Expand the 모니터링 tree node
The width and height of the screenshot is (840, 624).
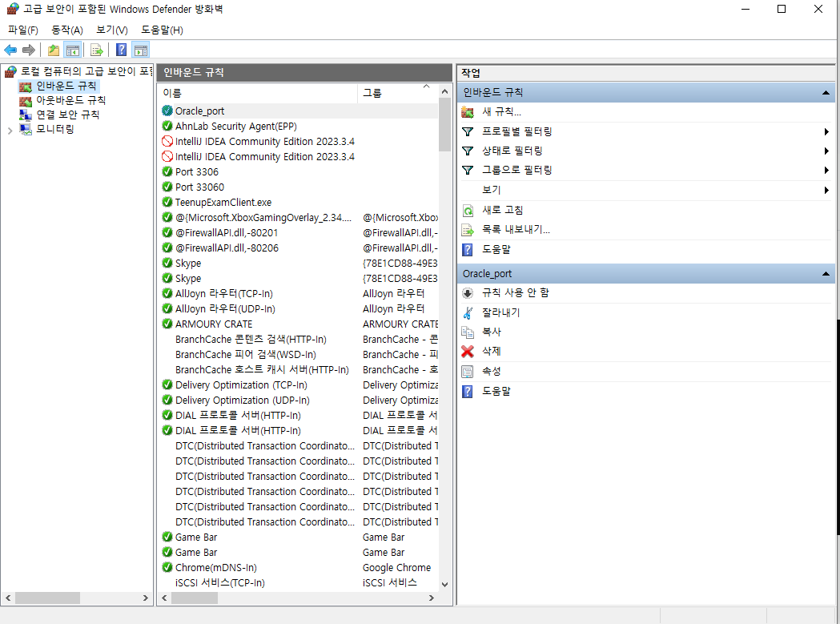click(10, 131)
